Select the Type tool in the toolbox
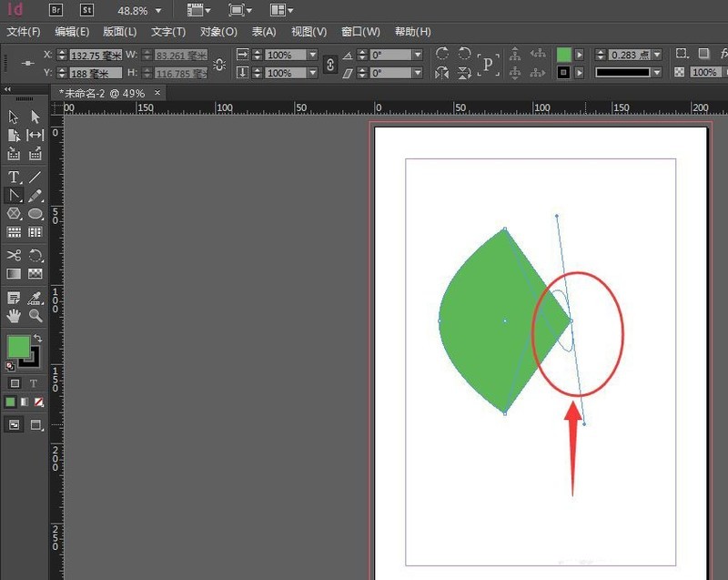The height and width of the screenshot is (580, 728). [x=14, y=177]
